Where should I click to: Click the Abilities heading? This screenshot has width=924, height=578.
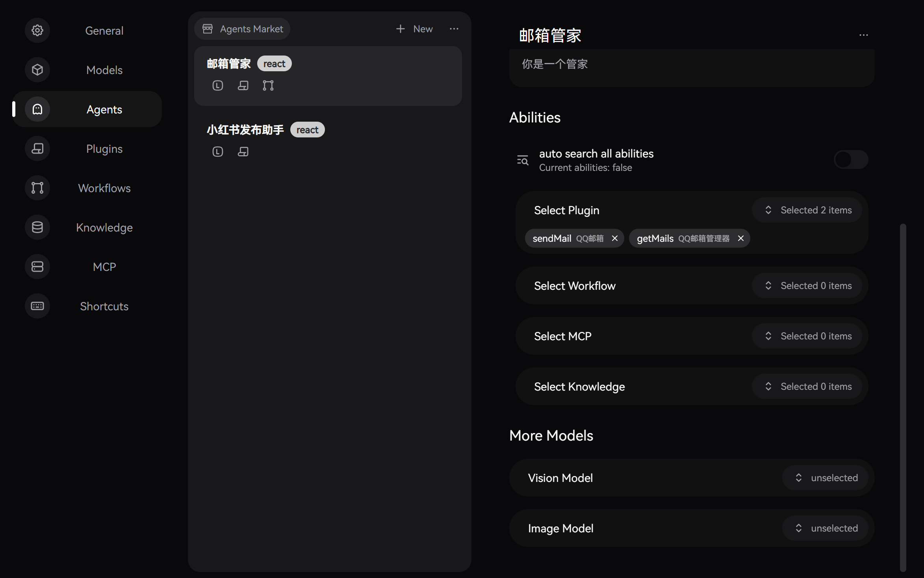tap(535, 117)
